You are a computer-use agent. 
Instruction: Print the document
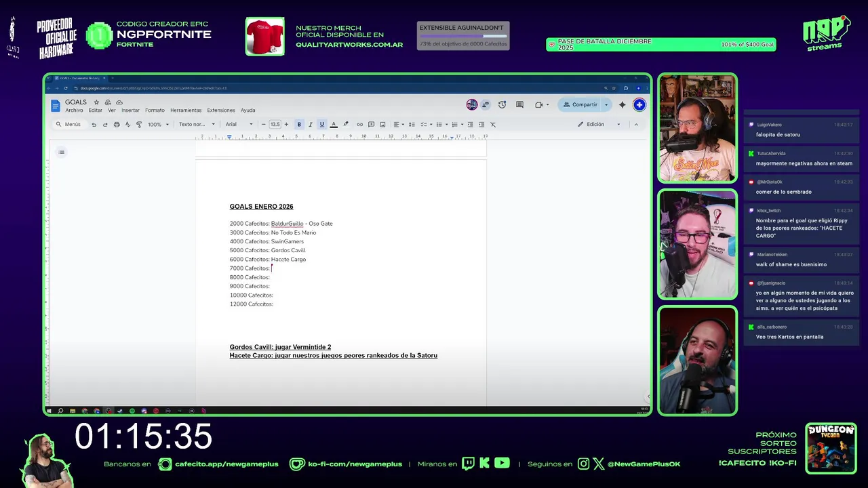(117, 125)
